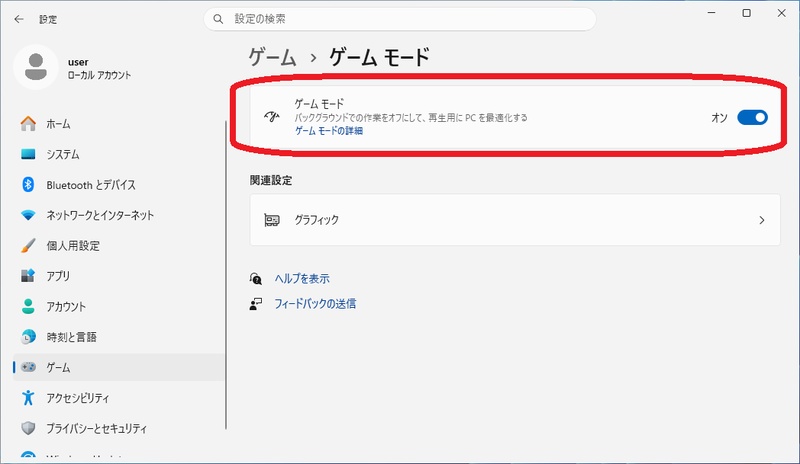Click the Accounts person icon

(x=28, y=306)
